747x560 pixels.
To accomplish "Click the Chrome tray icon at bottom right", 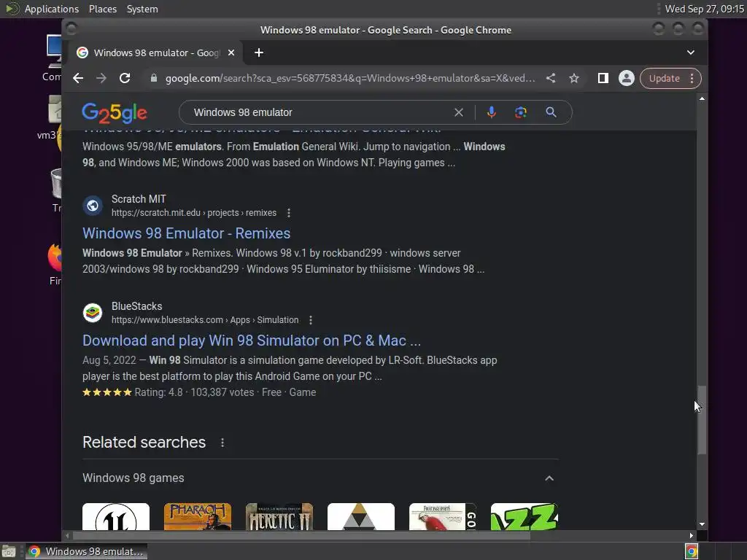I will pyautogui.click(x=692, y=551).
